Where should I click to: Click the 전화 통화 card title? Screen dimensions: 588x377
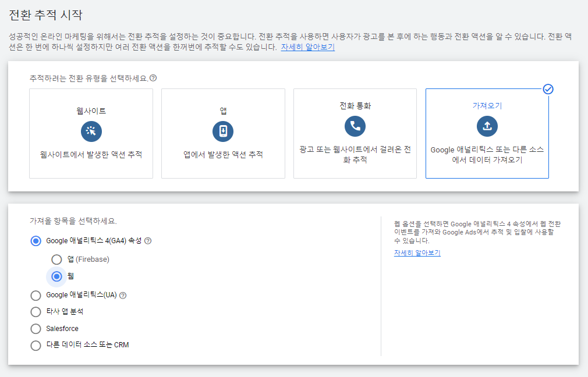355,106
